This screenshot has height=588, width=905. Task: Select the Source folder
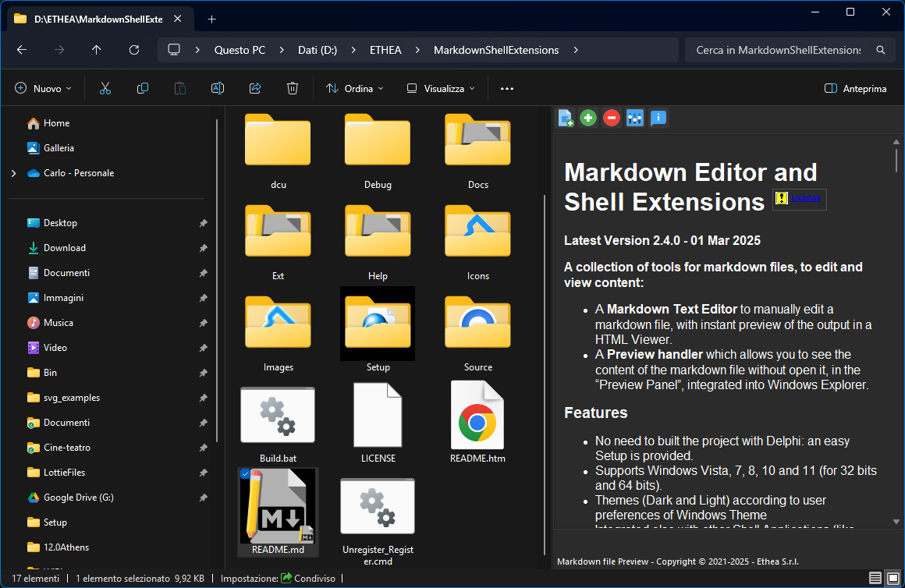478,332
